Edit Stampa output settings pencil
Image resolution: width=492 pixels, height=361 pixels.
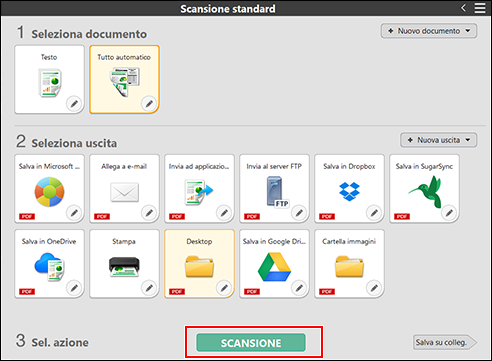[149, 287]
